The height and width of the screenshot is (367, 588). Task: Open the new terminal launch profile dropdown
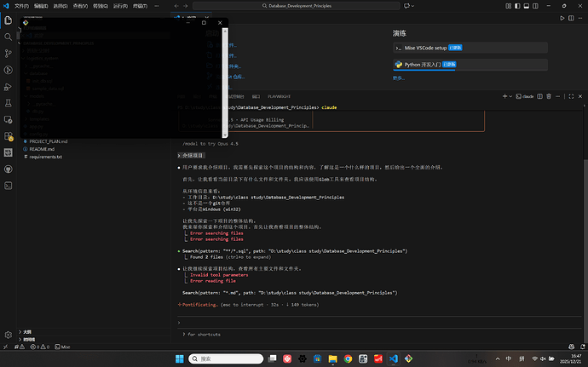pyautogui.click(x=510, y=96)
